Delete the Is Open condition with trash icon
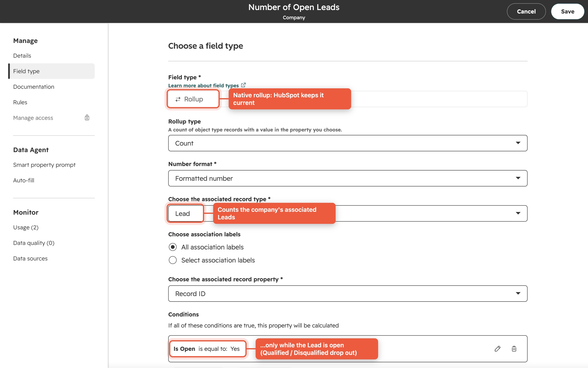The image size is (588, 368). (x=514, y=349)
